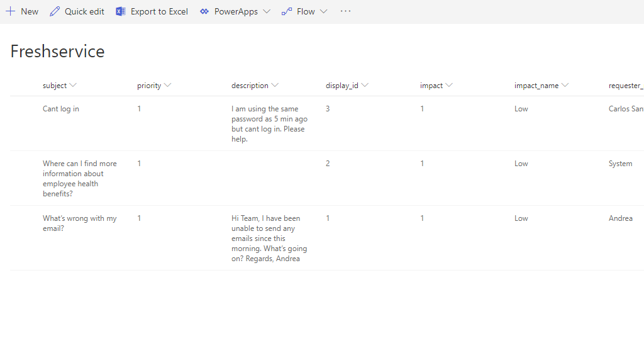Open the 'Cant log in' ticket
The image size is (644, 353).
pyautogui.click(x=61, y=109)
